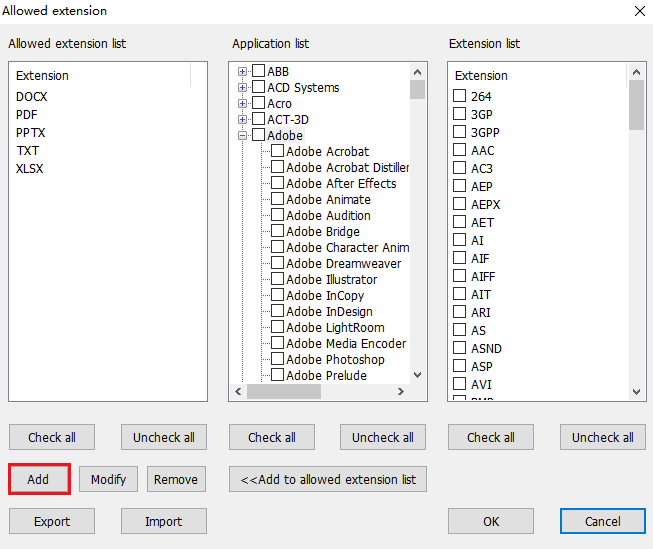The width and height of the screenshot is (653, 549).
Task: Expand the ACD Systems tree node
Action: point(242,87)
